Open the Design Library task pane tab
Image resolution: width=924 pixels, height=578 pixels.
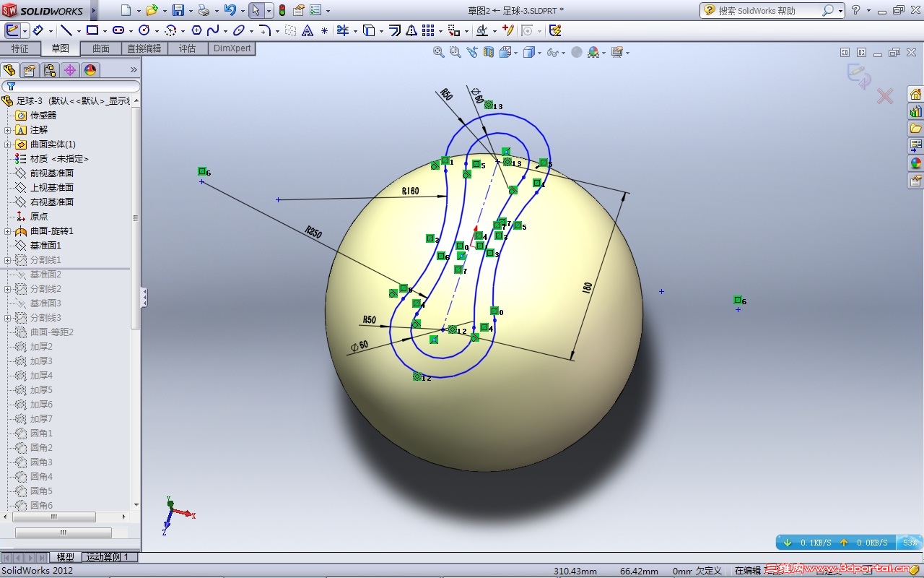tap(915, 111)
